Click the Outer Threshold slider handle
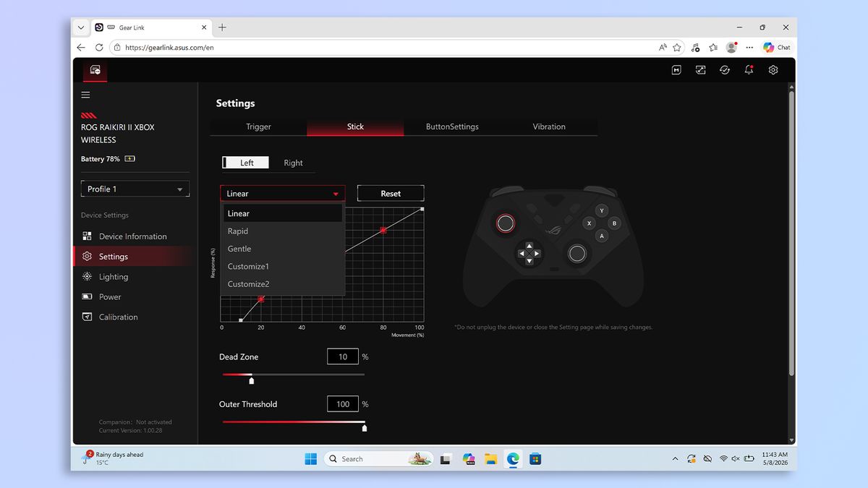The height and width of the screenshot is (488, 868). [x=365, y=428]
